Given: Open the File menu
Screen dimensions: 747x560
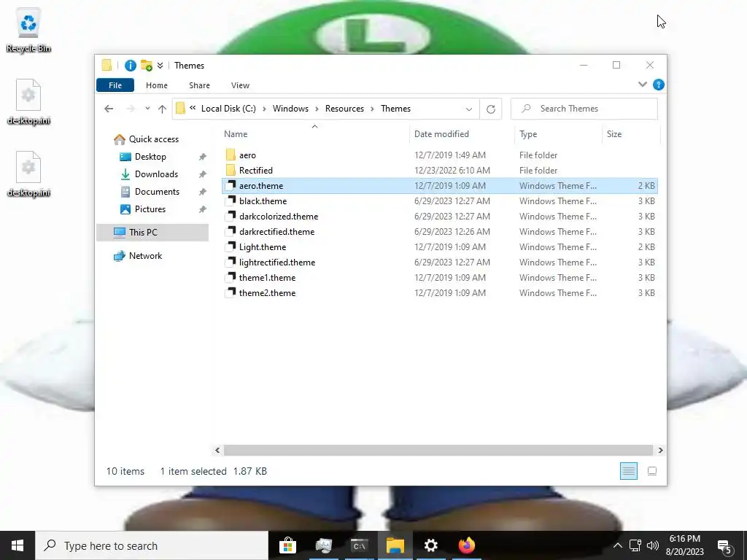Looking at the screenshot, I should 115,85.
